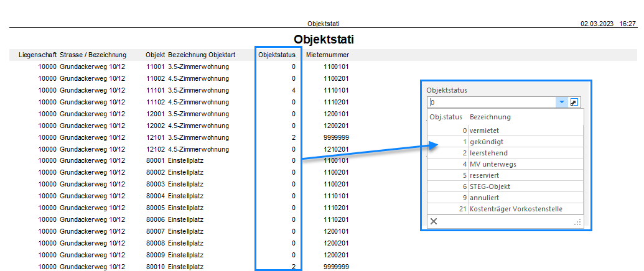Select object number 80009
Image resolution: width=644 pixels, height=271 pixels.
click(x=156, y=255)
